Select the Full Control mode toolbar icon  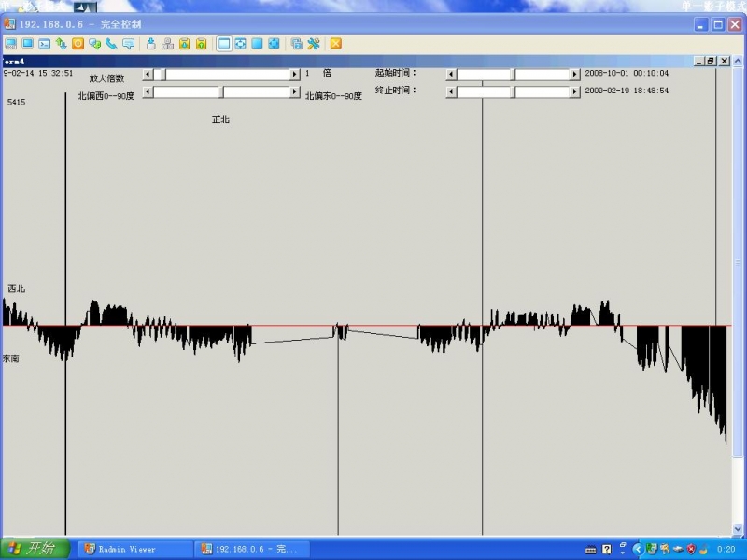10,44
